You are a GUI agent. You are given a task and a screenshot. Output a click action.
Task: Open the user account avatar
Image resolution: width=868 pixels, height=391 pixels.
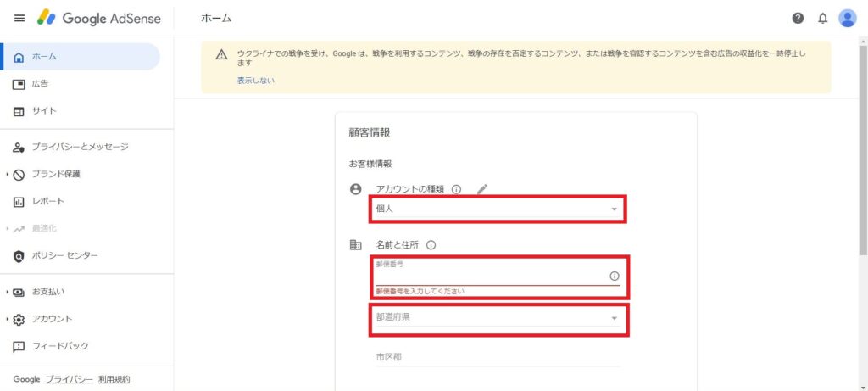pos(847,19)
